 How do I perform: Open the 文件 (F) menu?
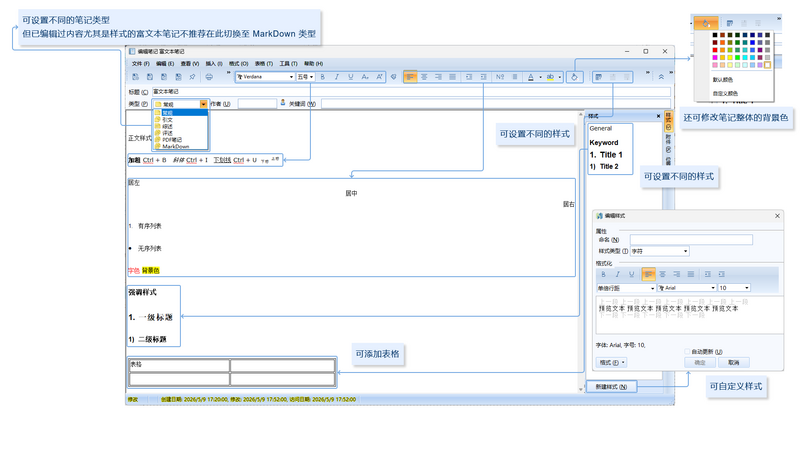141,64
